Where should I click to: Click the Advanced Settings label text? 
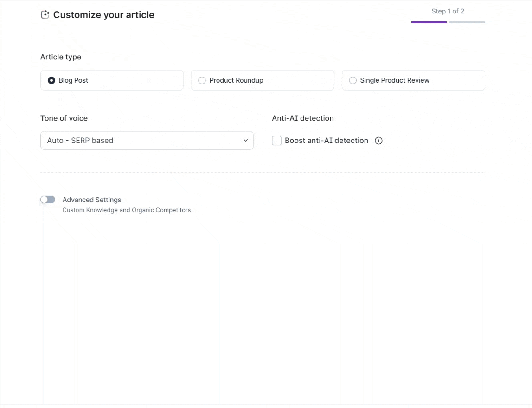[x=92, y=200]
